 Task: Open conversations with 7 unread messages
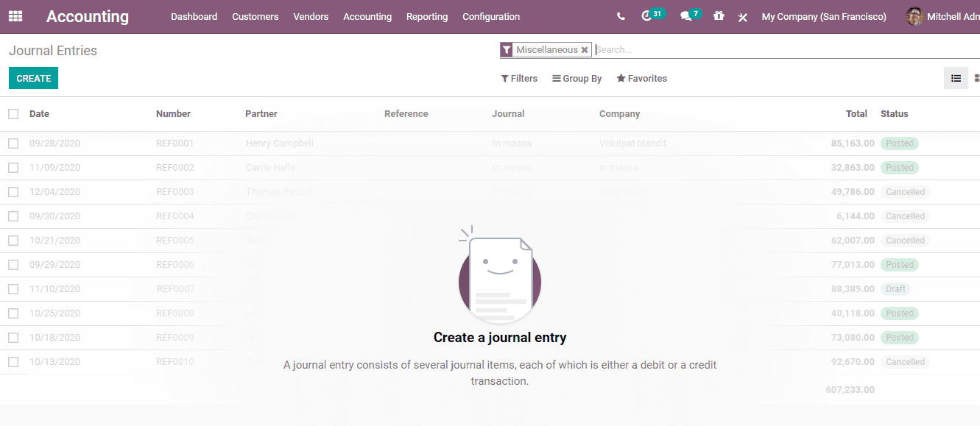click(x=686, y=15)
